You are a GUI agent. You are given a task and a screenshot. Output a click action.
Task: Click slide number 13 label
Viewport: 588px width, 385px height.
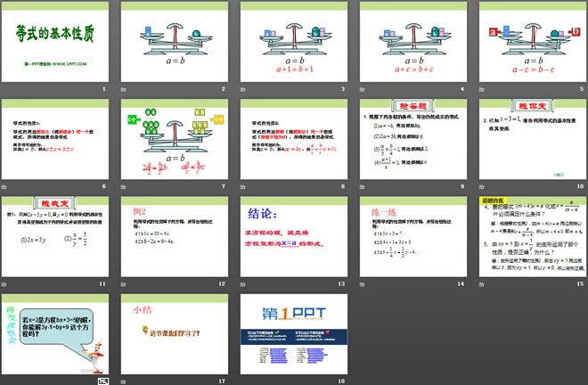click(x=341, y=283)
